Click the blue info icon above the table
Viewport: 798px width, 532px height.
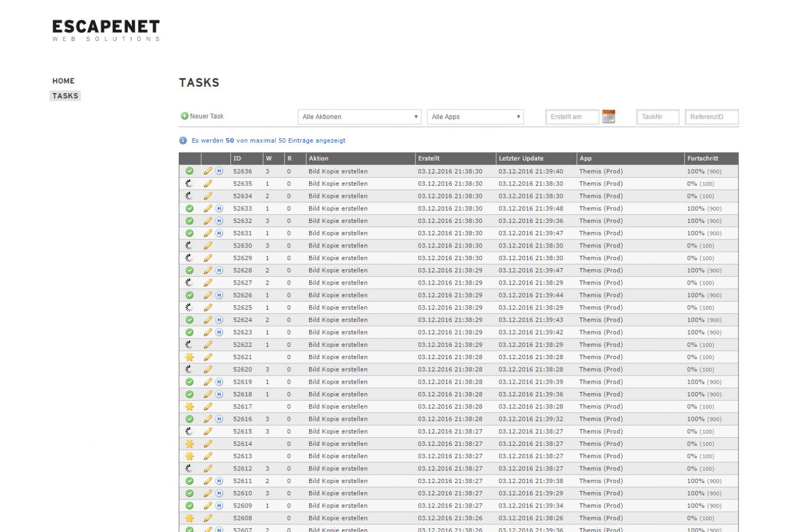click(183, 140)
